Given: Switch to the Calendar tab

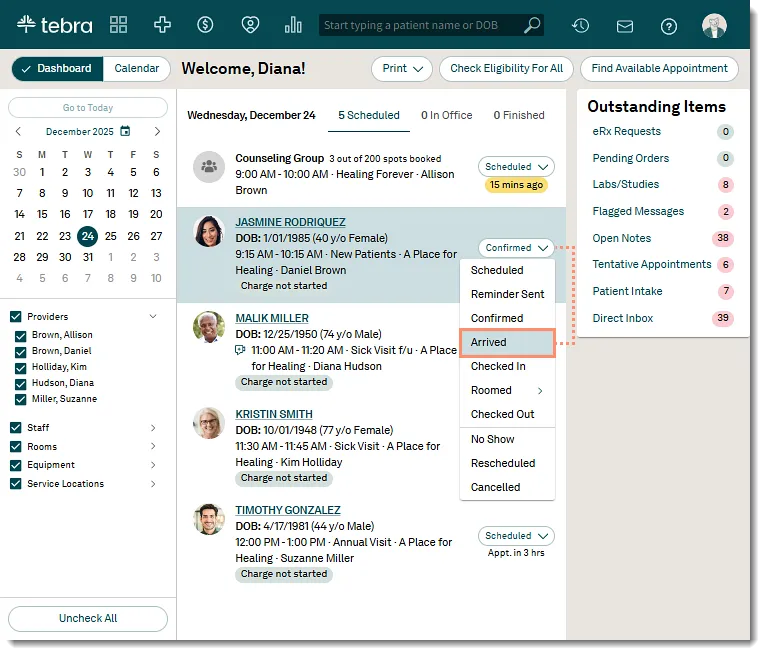Looking at the screenshot, I should point(137,69).
